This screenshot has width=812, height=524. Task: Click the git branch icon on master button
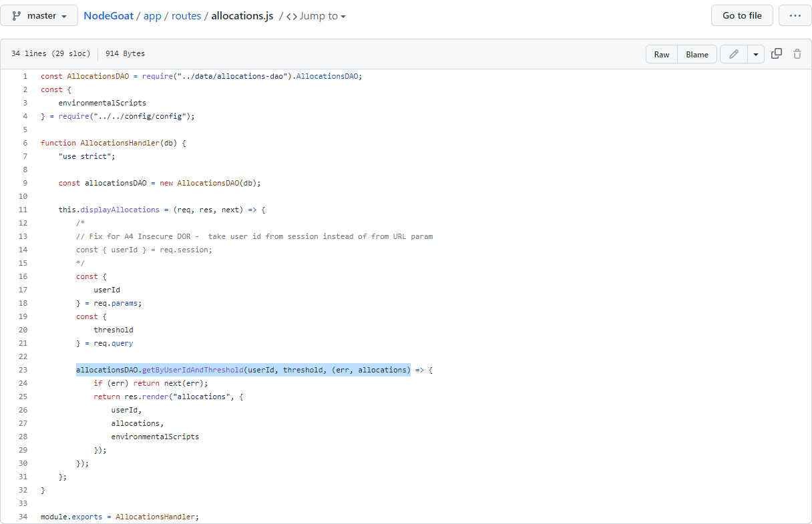[x=17, y=15]
